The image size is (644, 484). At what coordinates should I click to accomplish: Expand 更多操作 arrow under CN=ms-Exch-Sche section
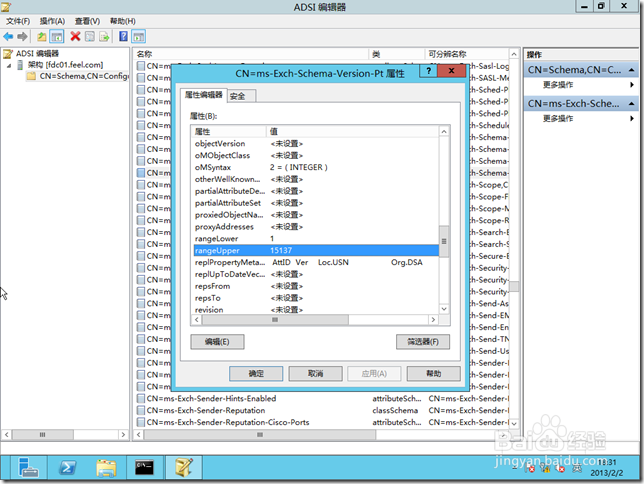[632, 118]
